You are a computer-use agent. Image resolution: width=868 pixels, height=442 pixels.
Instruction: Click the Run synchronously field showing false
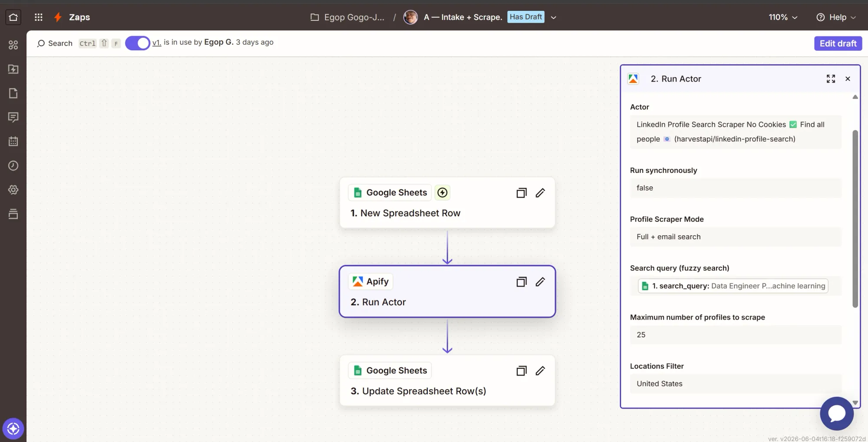pos(736,188)
